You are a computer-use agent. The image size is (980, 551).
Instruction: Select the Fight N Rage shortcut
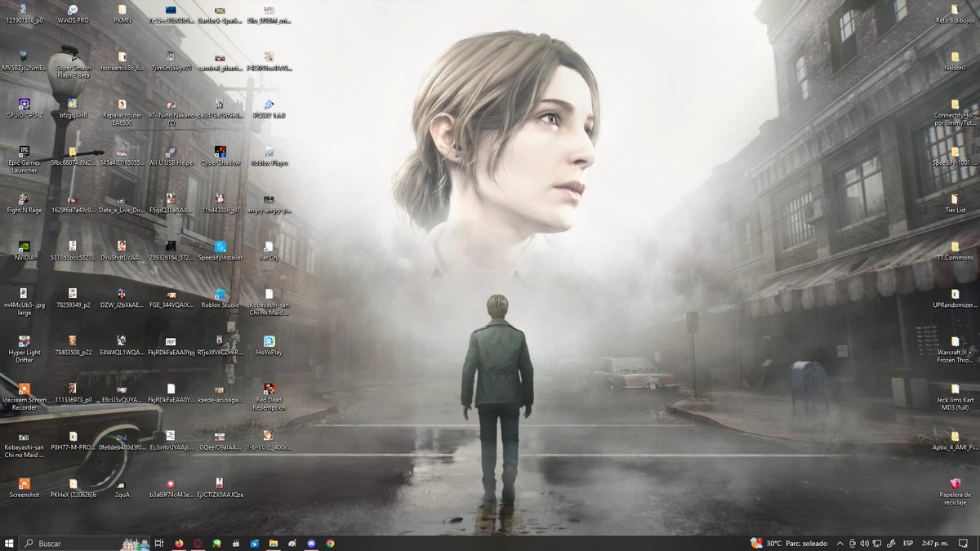[x=24, y=203]
